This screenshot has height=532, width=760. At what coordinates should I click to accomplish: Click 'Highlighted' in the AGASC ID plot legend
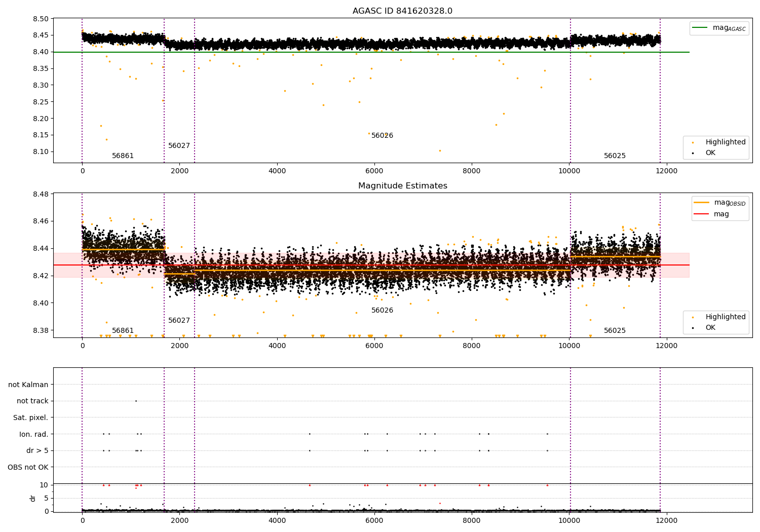tap(726, 142)
